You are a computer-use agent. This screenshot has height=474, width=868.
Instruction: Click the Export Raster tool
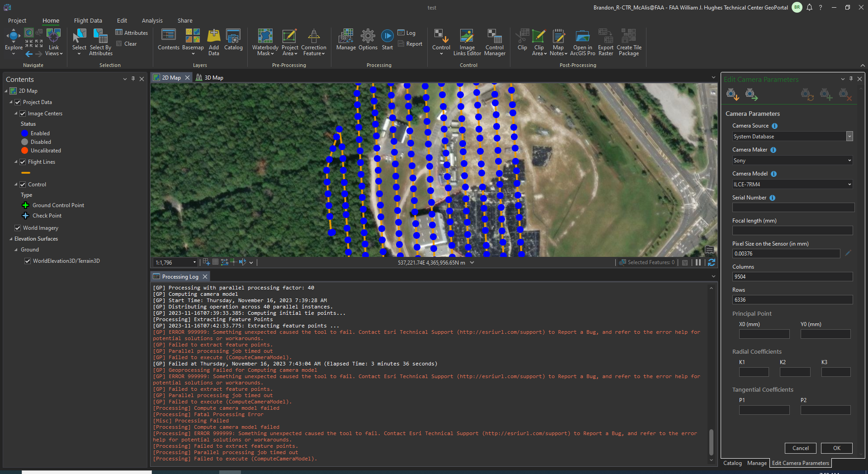605,41
